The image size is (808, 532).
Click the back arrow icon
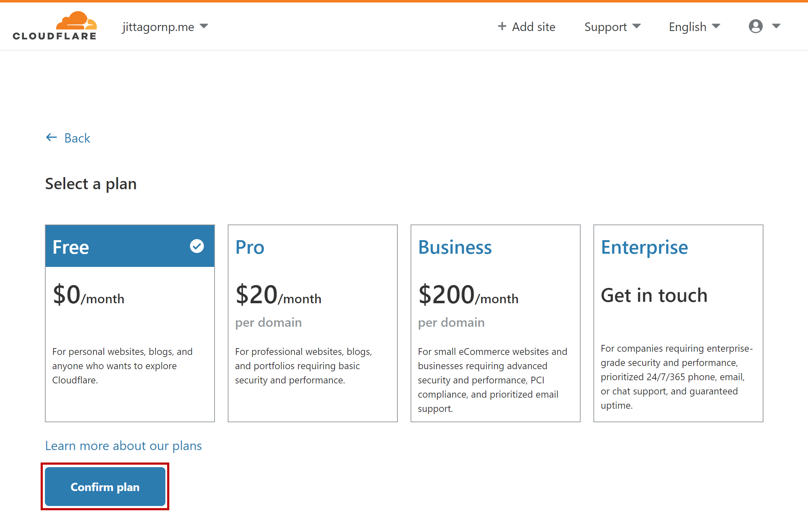pyautogui.click(x=51, y=138)
